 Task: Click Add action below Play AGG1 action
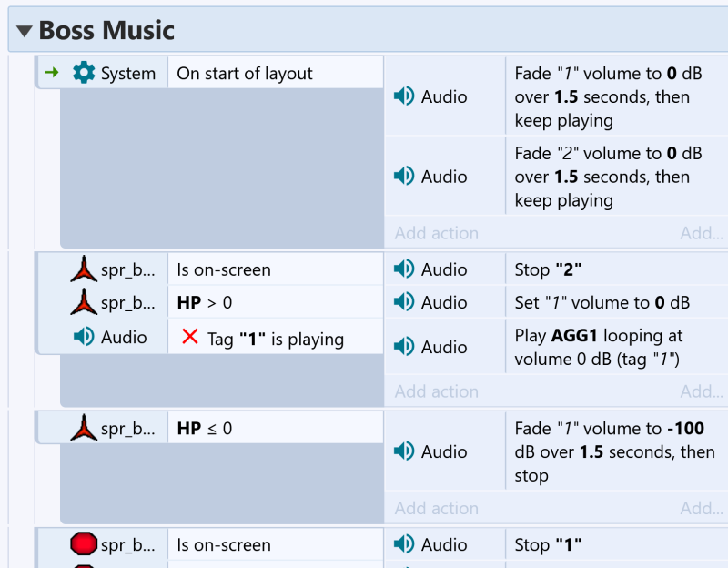pyautogui.click(x=437, y=391)
